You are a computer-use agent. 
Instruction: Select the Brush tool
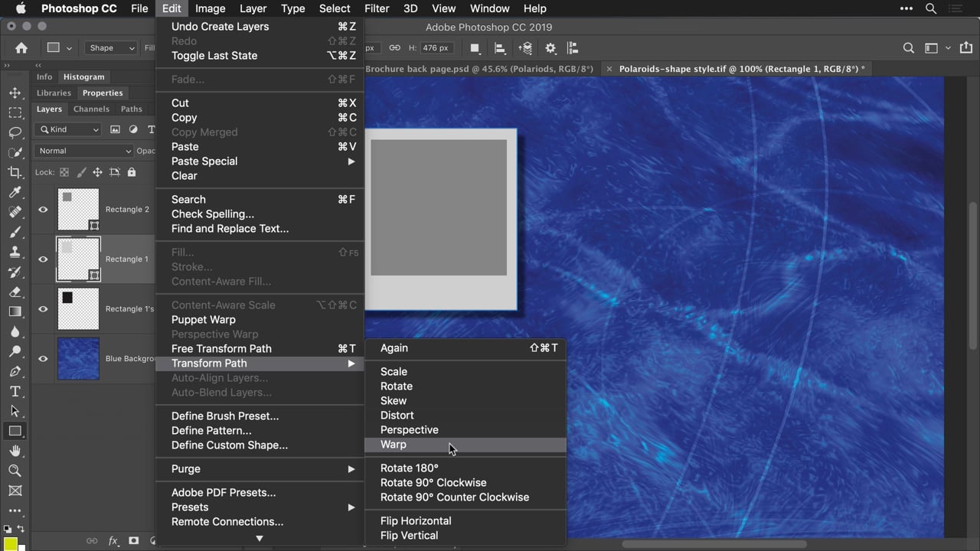pyautogui.click(x=15, y=232)
